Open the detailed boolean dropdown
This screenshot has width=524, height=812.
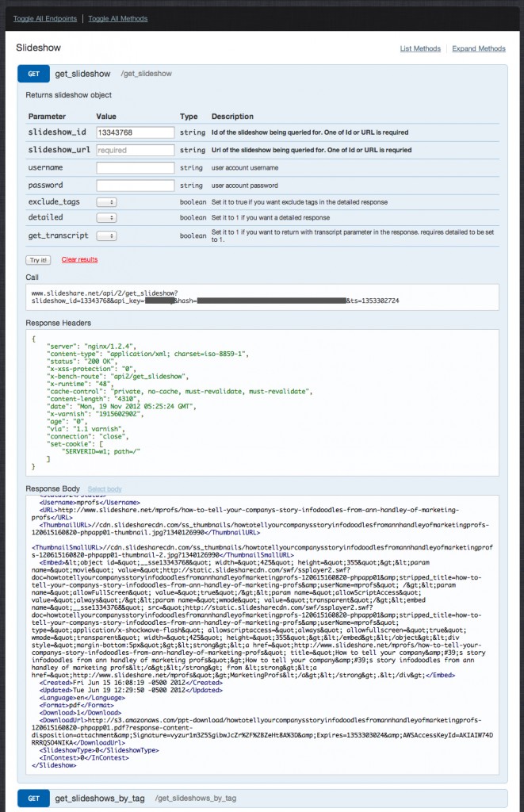pyautogui.click(x=106, y=217)
